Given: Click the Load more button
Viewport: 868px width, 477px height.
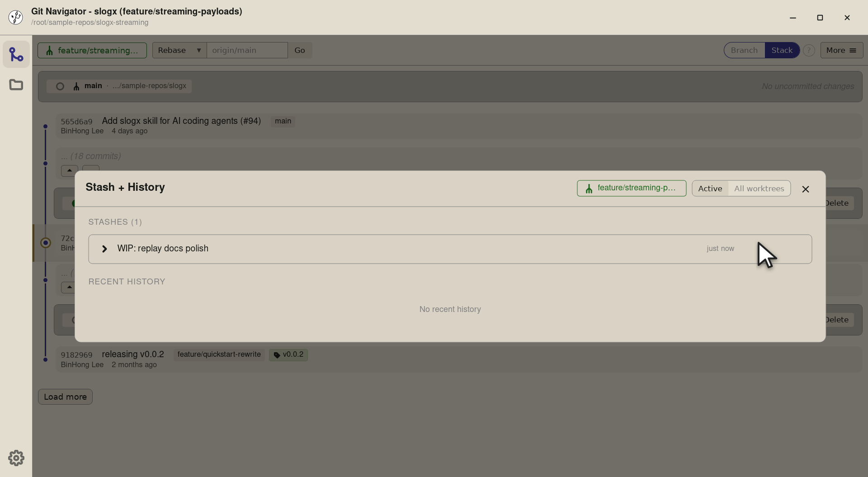Looking at the screenshot, I should coord(65,397).
